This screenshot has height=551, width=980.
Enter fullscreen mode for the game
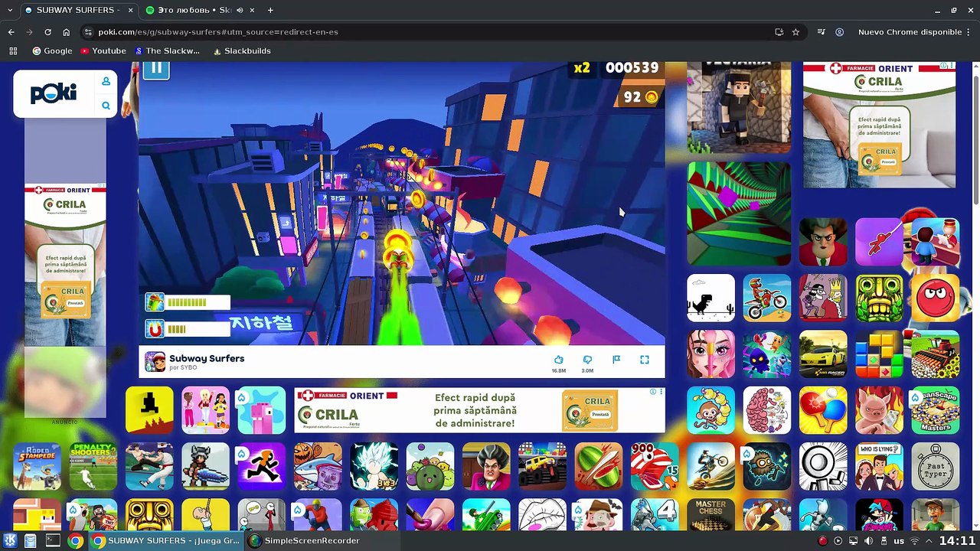(x=645, y=360)
